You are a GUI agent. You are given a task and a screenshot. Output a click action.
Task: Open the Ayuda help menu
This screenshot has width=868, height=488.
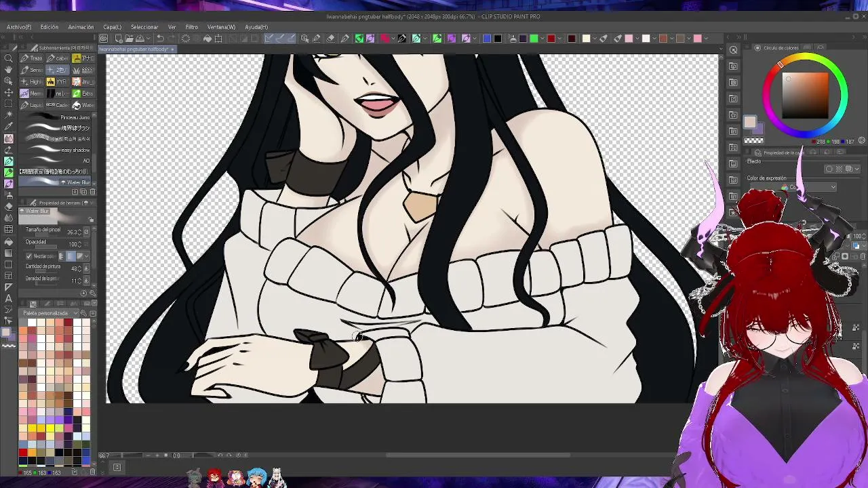[x=256, y=27]
